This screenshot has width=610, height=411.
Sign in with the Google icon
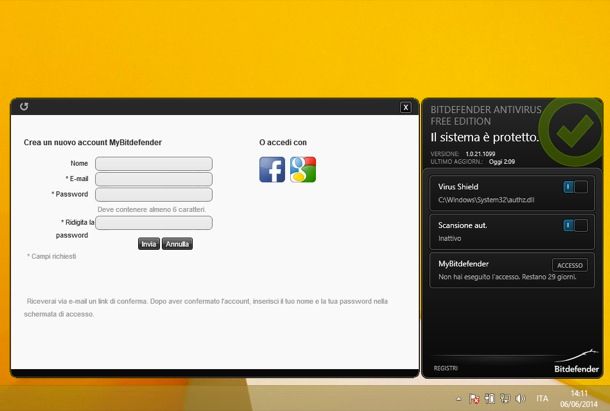[x=303, y=170]
